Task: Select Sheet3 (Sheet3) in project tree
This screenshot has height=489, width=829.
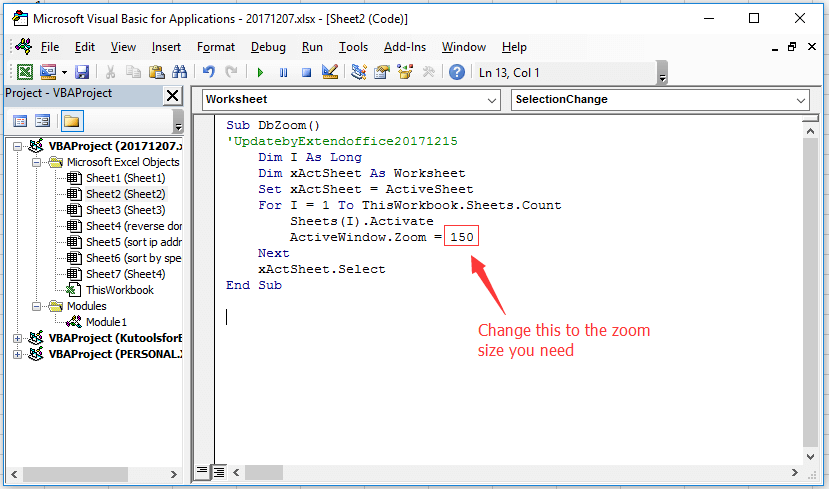Action: (125, 210)
